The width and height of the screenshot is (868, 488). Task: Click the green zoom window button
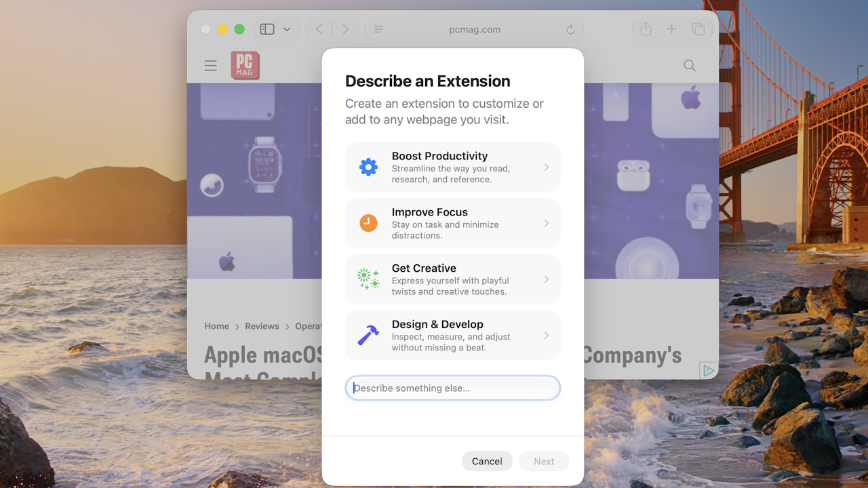tap(239, 29)
